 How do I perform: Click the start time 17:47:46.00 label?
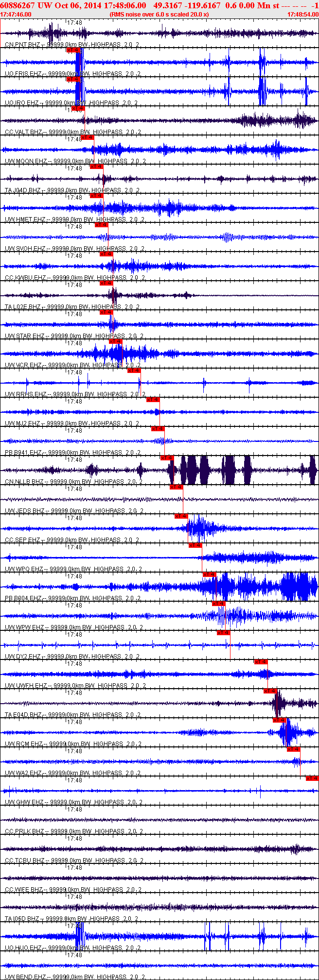tap(16, 14)
